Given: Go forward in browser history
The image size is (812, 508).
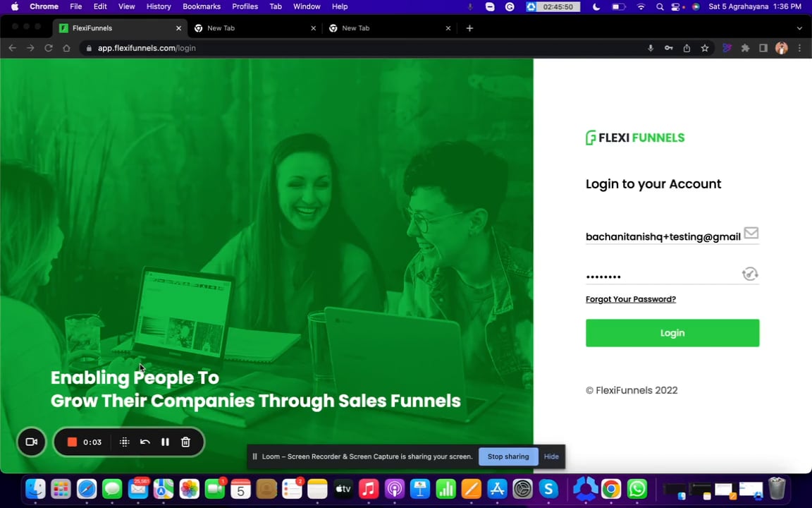Looking at the screenshot, I should click(x=30, y=48).
